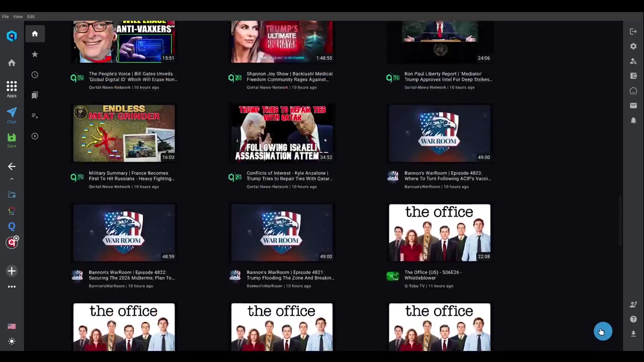
Task: Open The Office S06E26 Whistleblower title
Action: coord(433,275)
